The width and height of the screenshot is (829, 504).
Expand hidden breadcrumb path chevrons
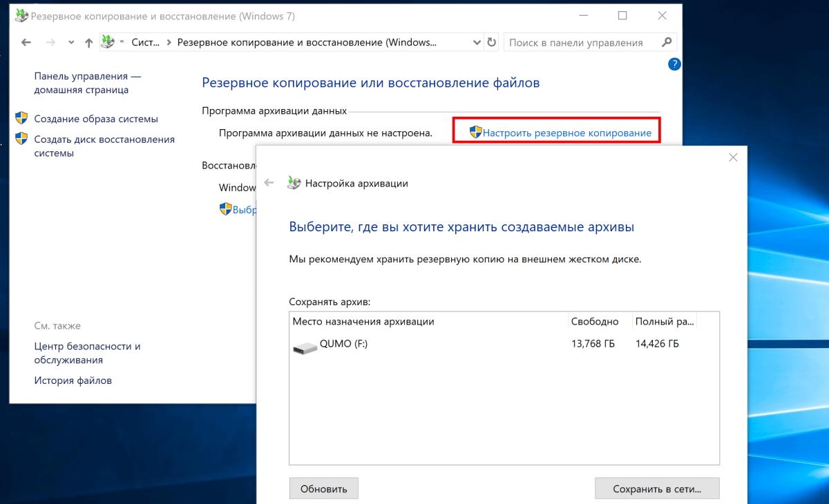click(123, 42)
